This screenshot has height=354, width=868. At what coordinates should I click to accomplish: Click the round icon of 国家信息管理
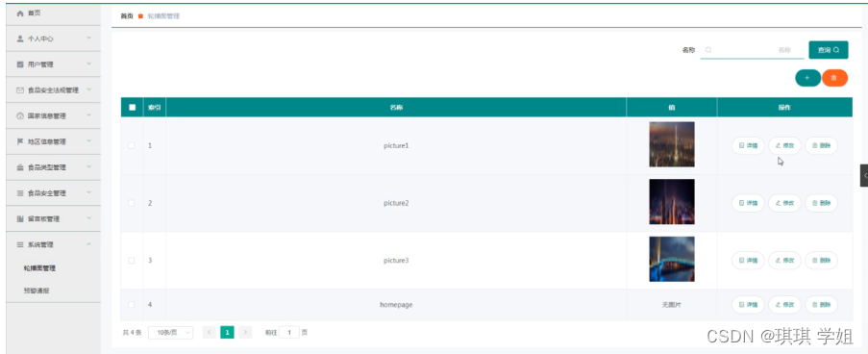20,115
